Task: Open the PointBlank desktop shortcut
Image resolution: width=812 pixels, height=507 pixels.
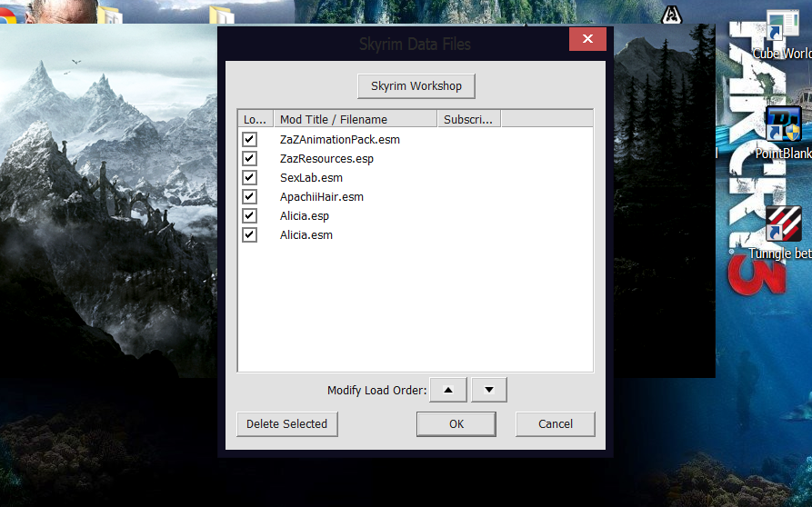Action: coord(783,134)
